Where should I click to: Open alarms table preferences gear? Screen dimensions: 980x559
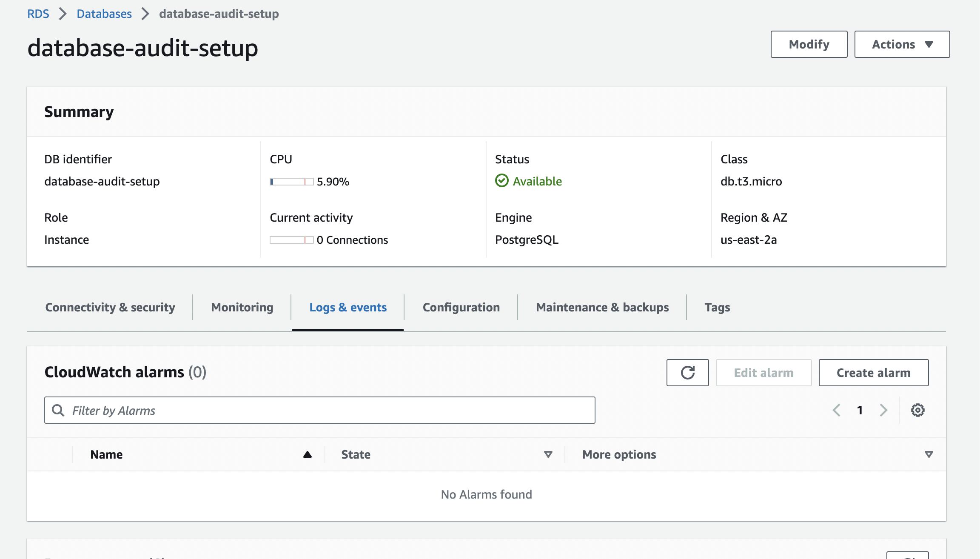(917, 410)
